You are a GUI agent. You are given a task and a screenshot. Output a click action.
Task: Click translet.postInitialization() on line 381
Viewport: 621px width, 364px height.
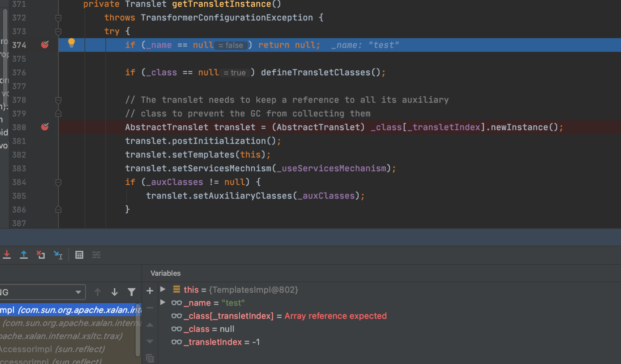[200, 141]
